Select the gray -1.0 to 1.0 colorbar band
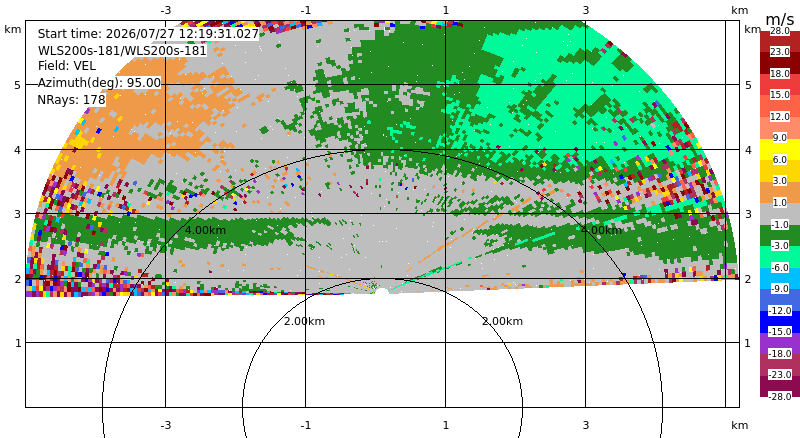The width and height of the screenshot is (800, 438). [x=780, y=214]
